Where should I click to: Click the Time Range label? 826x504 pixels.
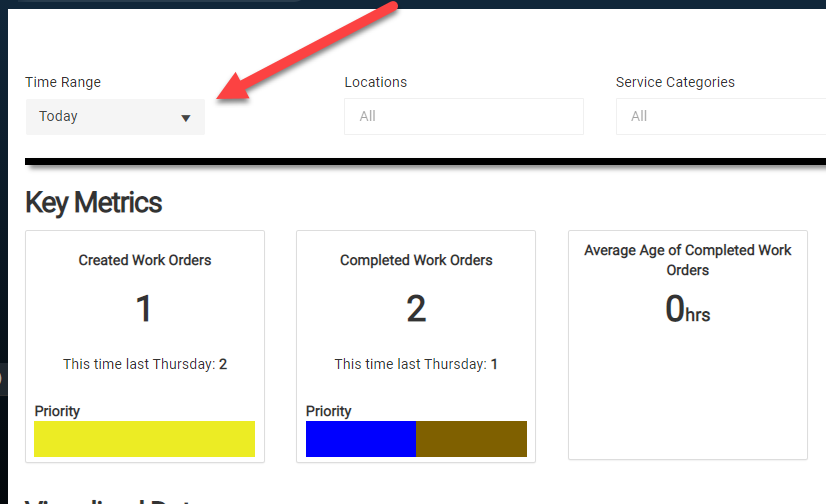63,82
